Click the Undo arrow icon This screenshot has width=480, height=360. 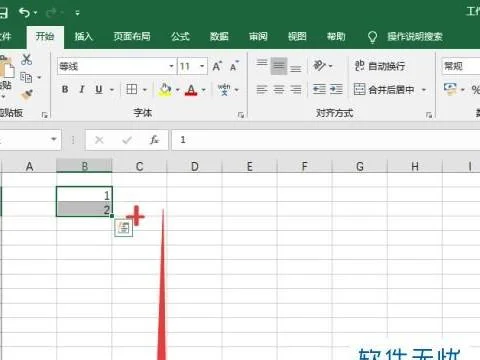tap(25, 13)
